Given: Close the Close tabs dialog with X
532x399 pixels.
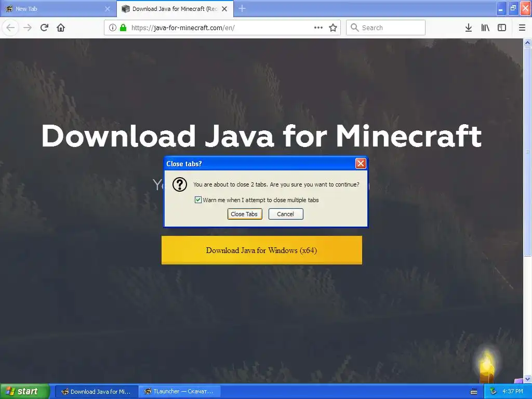Looking at the screenshot, I should [361, 164].
